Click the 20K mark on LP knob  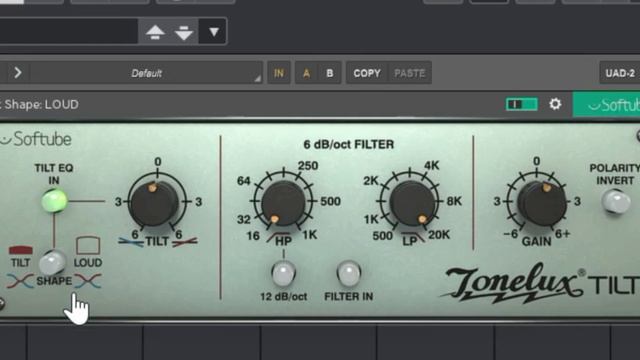coord(439,235)
